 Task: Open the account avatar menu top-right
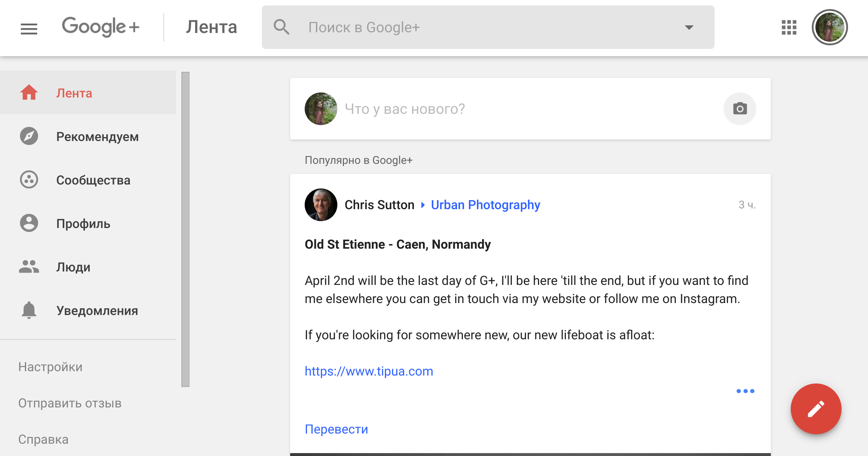(x=830, y=28)
